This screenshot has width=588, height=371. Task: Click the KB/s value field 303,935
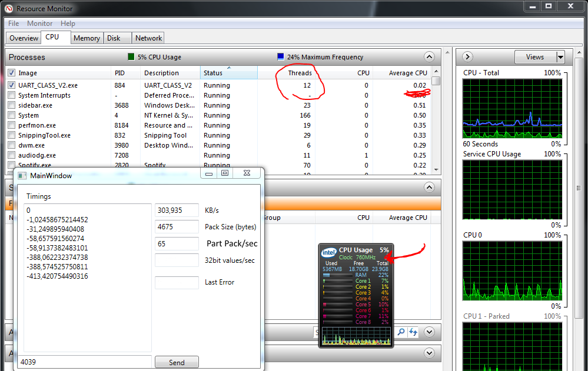point(177,210)
